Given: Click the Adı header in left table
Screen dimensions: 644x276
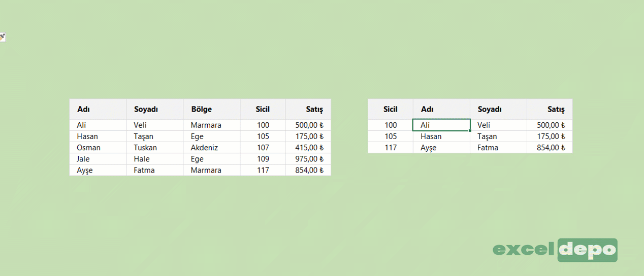Looking at the screenshot, I should (98, 109).
